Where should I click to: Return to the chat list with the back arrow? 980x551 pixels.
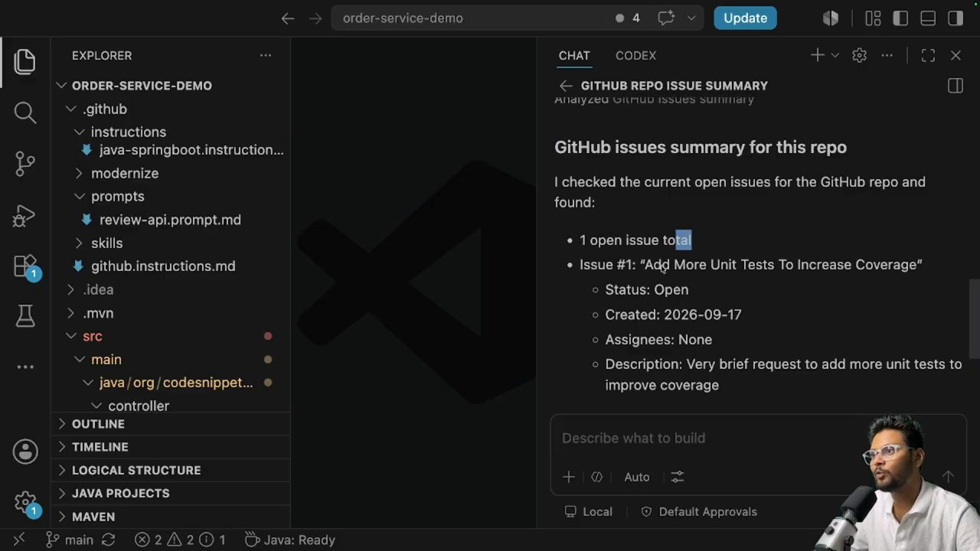(x=566, y=86)
